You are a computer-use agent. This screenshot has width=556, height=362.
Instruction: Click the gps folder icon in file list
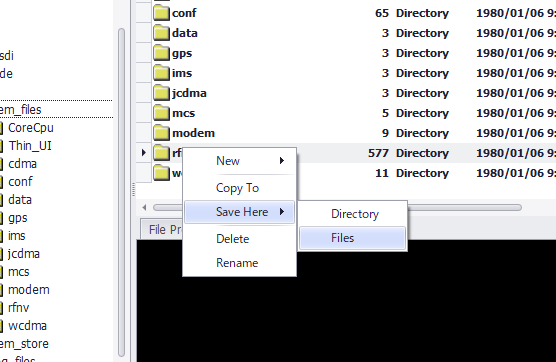coord(161,53)
